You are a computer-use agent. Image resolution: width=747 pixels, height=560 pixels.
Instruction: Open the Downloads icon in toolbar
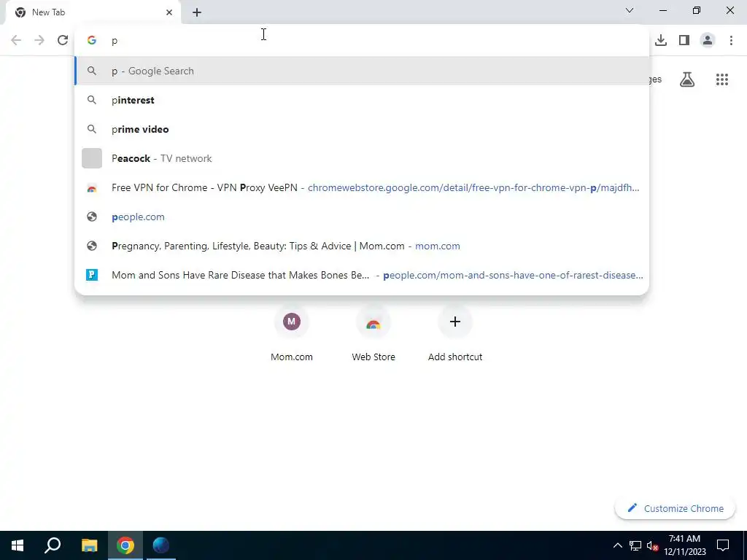[661, 40]
